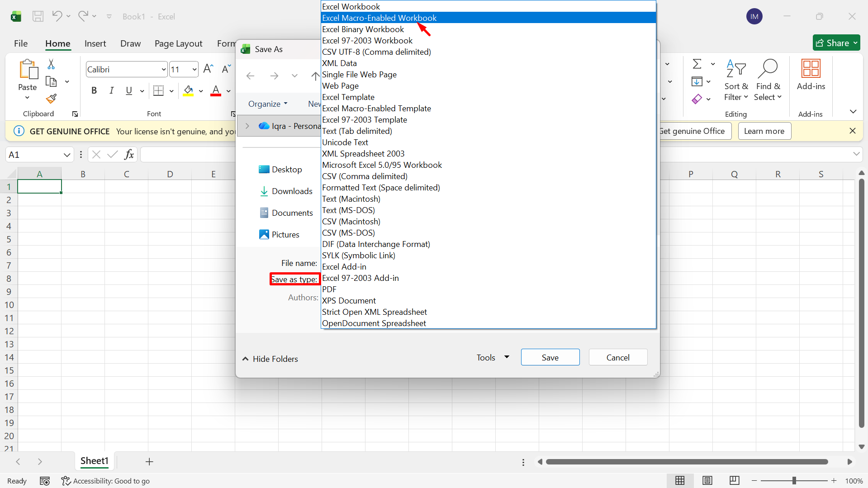This screenshot has width=868, height=488.
Task: Increase font size with larger A icon
Action: [x=208, y=69]
